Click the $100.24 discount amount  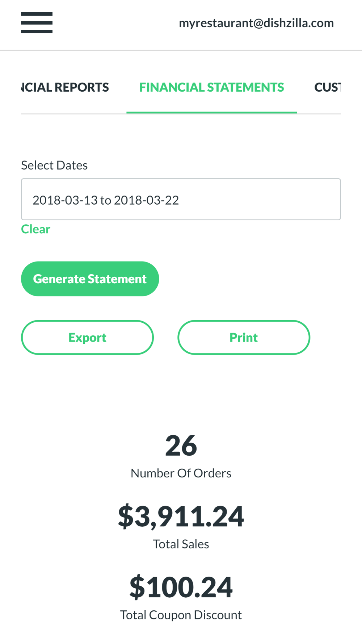pos(181,587)
